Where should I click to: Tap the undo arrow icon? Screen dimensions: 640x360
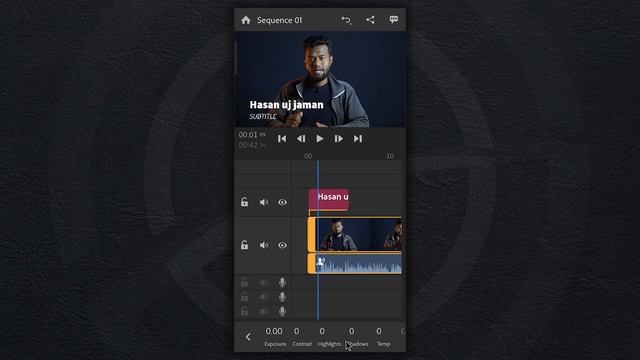pos(346,20)
